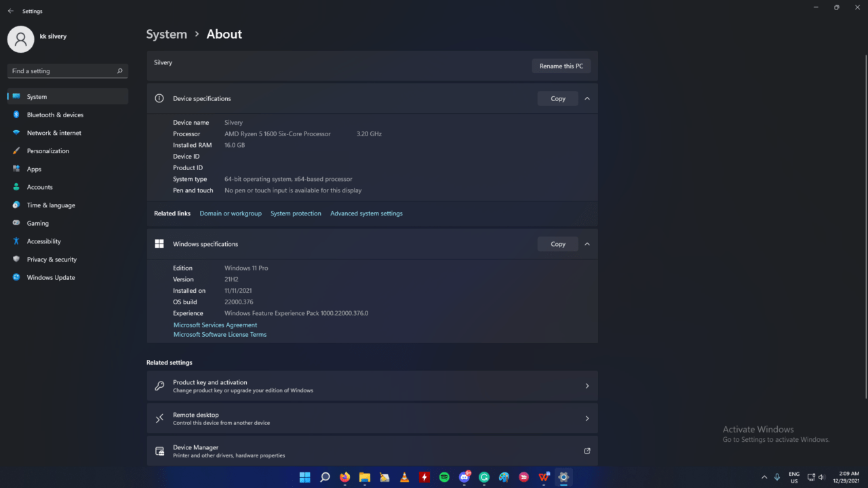Click the Installed on date 11/11/2021
The image size is (868, 488).
[x=238, y=291]
